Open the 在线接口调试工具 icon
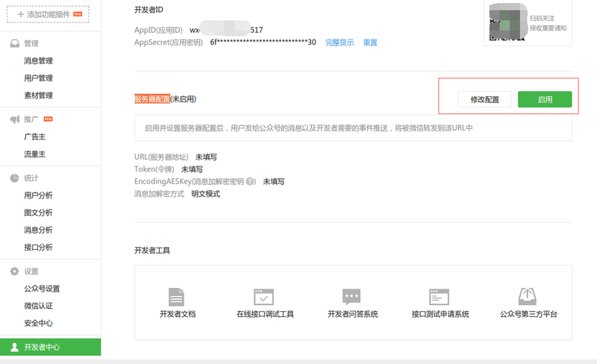The width and height of the screenshot is (597, 364). pyautogui.click(x=264, y=297)
